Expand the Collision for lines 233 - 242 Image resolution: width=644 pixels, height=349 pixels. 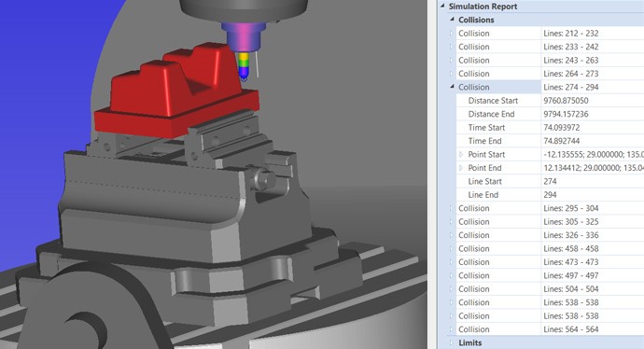pos(452,47)
